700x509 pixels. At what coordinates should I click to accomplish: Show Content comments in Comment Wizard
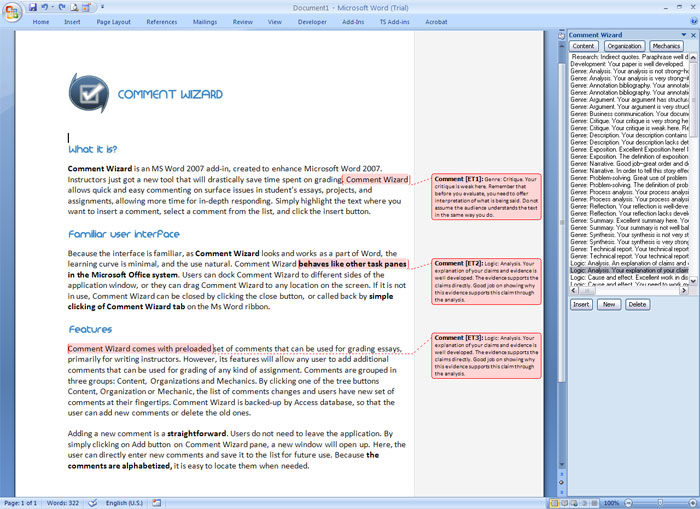click(x=583, y=46)
